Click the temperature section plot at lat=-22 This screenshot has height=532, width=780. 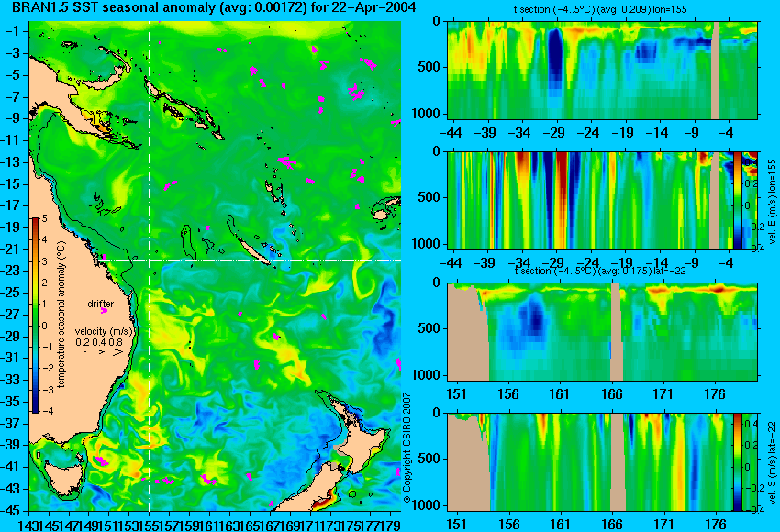click(x=602, y=332)
